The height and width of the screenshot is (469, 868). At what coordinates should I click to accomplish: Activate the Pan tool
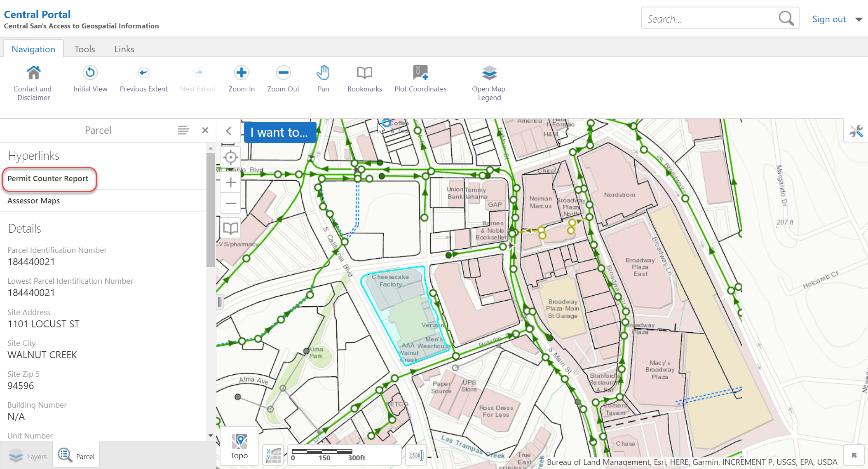(x=323, y=78)
